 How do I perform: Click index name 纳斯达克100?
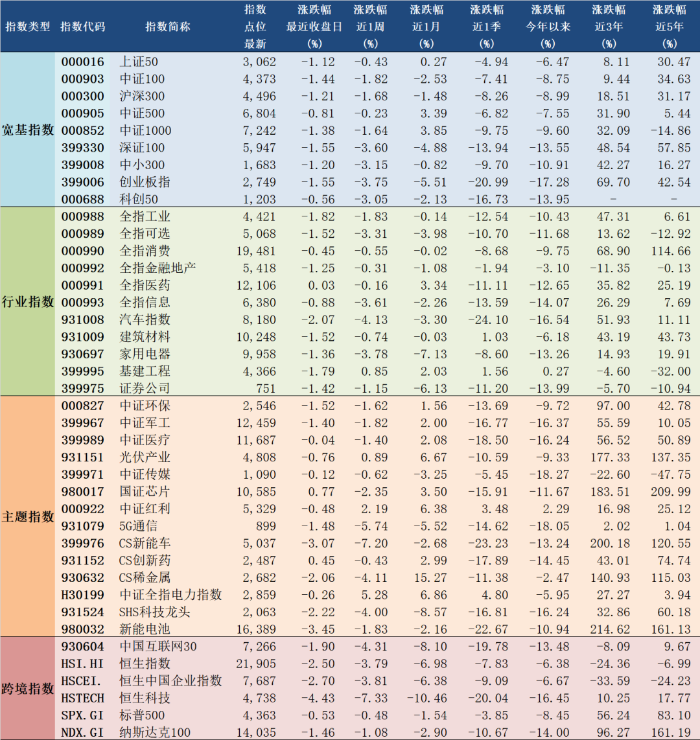coord(155,732)
